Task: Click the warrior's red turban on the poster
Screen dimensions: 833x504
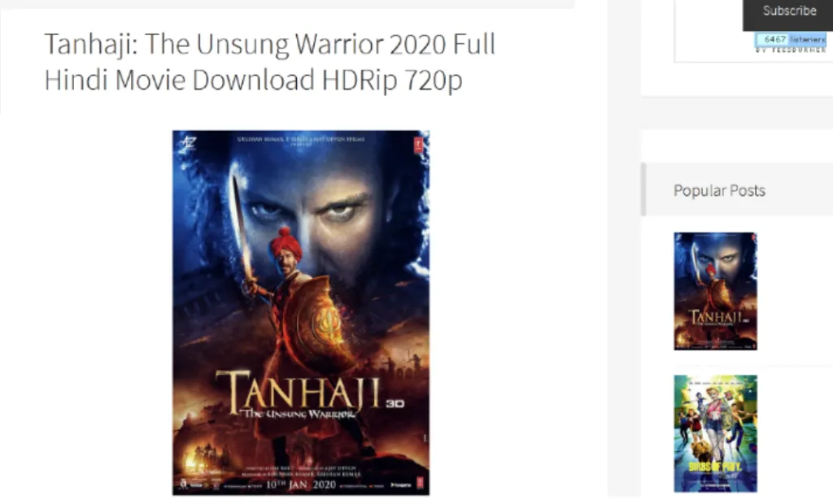Action: pyautogui.click(x=286, y=245)
